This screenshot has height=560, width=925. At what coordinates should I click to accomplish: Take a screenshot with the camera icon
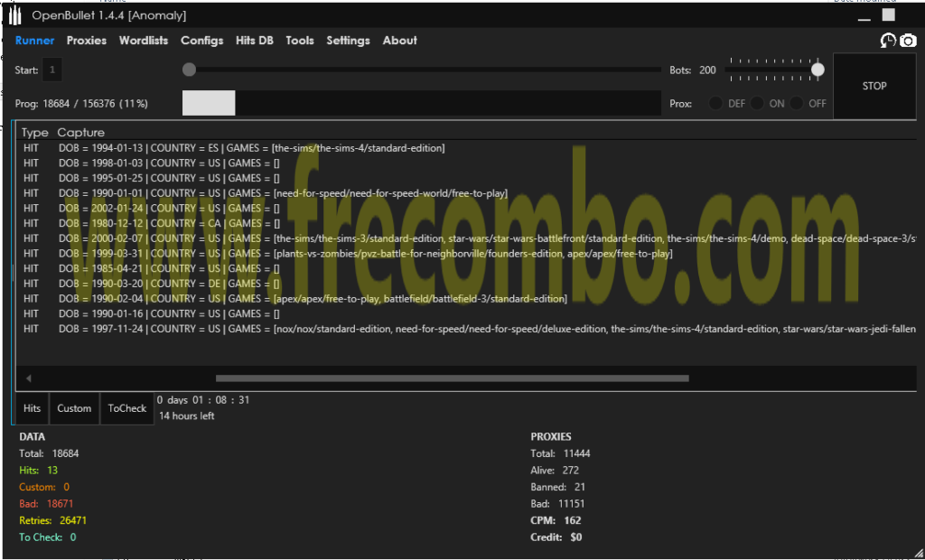(x=908, y=41)
